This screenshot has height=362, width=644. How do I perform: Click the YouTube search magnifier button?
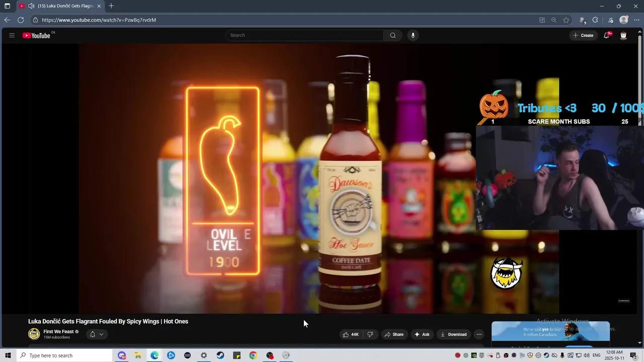coord(393,35)
